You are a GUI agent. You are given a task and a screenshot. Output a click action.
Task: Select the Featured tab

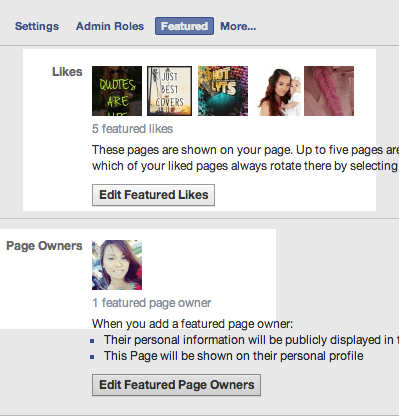(x=184, y=26)
